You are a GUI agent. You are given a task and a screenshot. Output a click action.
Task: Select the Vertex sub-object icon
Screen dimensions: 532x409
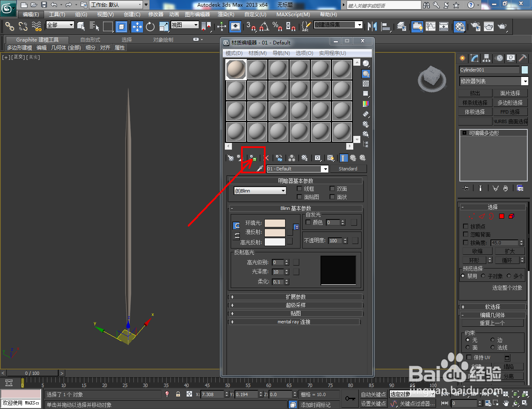tap(472, 216)
